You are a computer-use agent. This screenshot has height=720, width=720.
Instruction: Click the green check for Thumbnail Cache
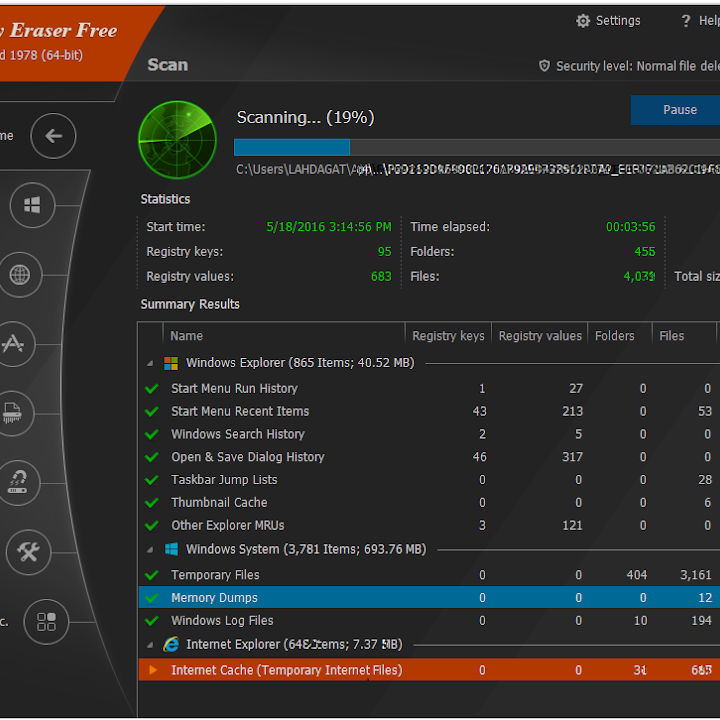click(x=152, y=503)
